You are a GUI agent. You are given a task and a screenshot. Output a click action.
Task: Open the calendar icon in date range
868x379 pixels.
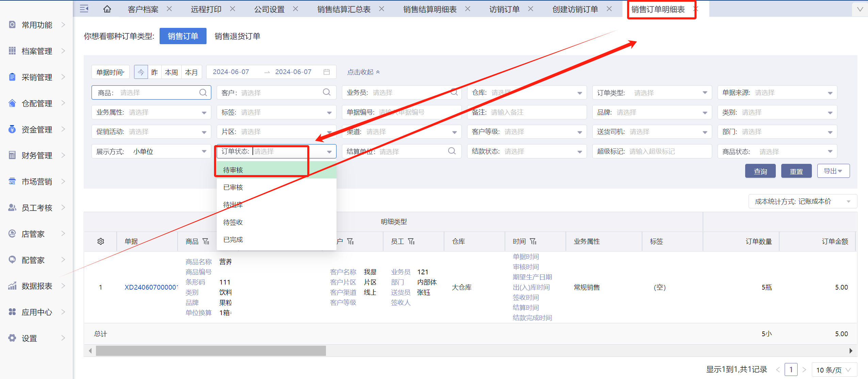pyautogui.click(x=327, y=72)
